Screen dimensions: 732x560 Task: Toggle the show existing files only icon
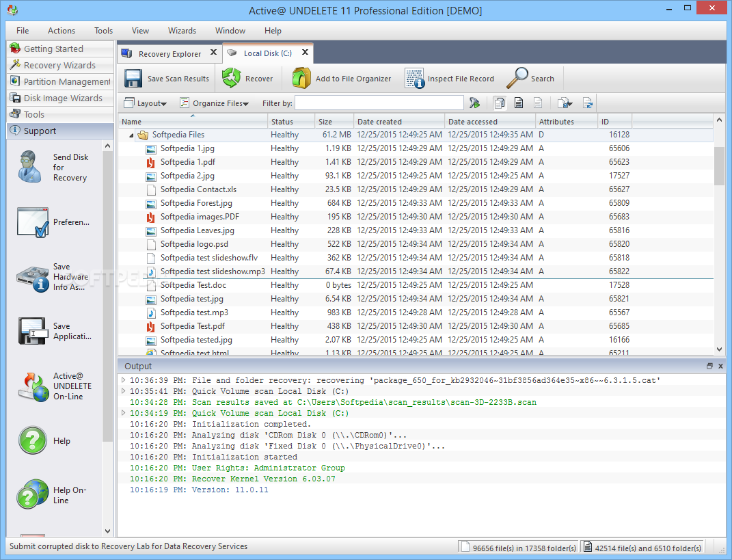[x=519, y=103]
